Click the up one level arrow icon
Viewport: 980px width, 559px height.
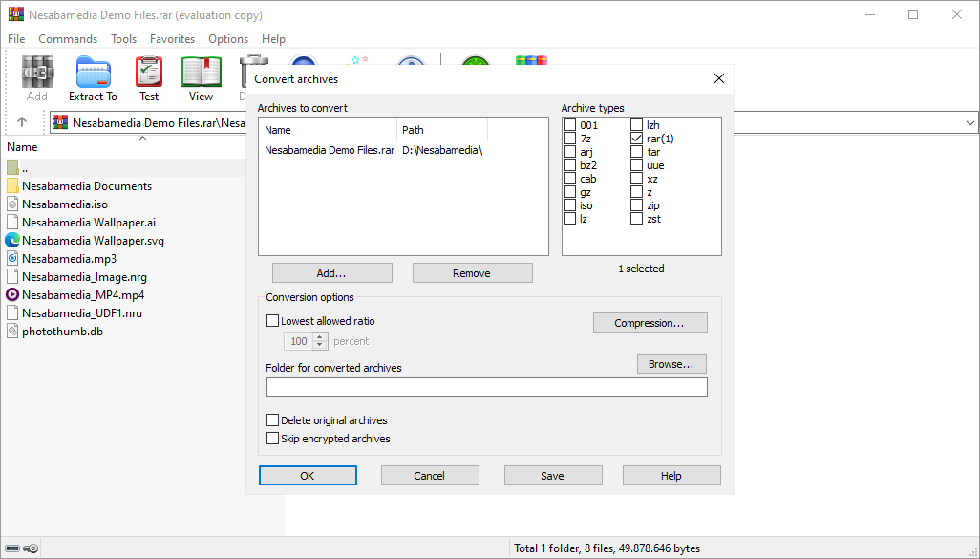[22, 122]
